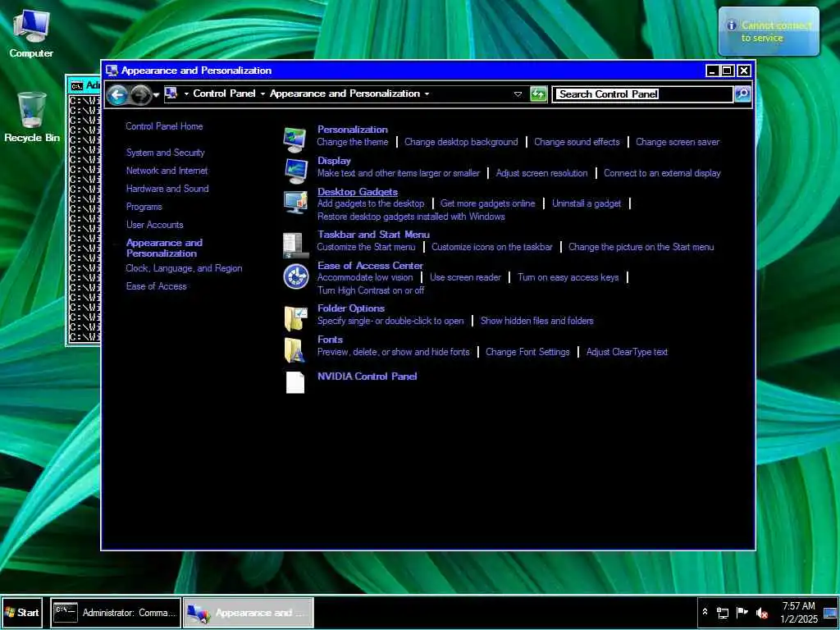
Task: Show hidden tray icons arrow
Action: click(705, 612)
